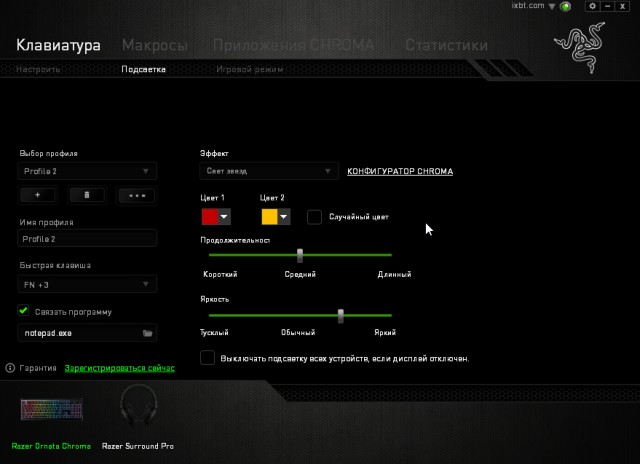Click the add new profile plus button
Viewport: 640px width, 464px height.
point(38,196)
